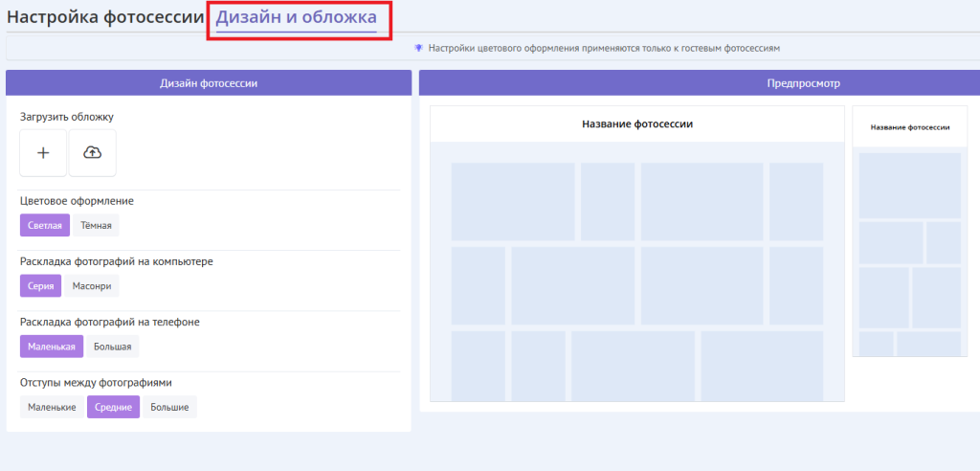Click top large placeholder in phone preview
Image resolution: width=980 pixels, height=471 pixels.
tap(909, 185)
